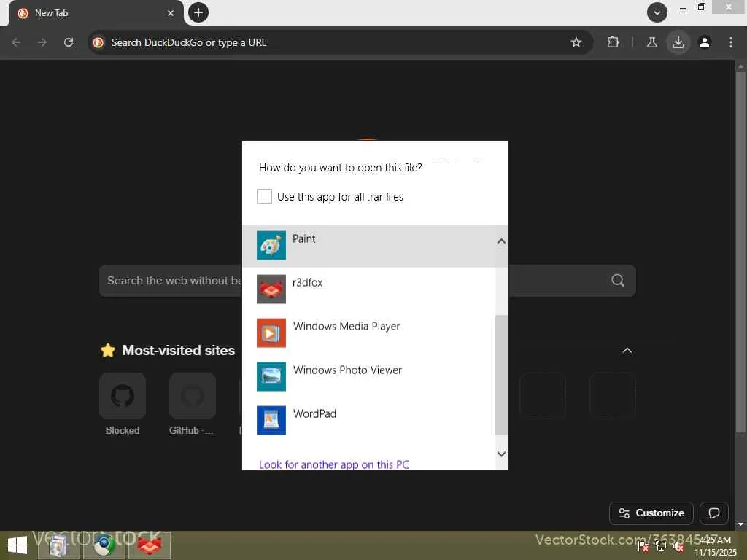
Task: Choose the r3dfox app icon
Action: click(271, 289)
